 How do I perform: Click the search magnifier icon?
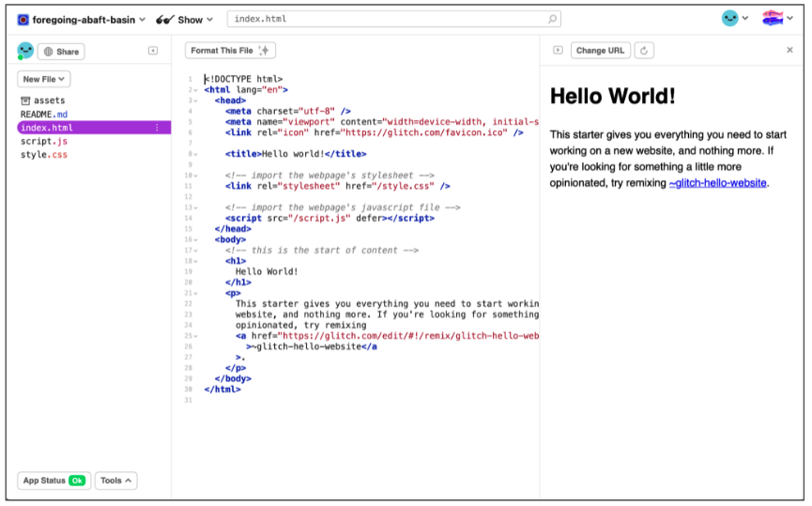553,19
